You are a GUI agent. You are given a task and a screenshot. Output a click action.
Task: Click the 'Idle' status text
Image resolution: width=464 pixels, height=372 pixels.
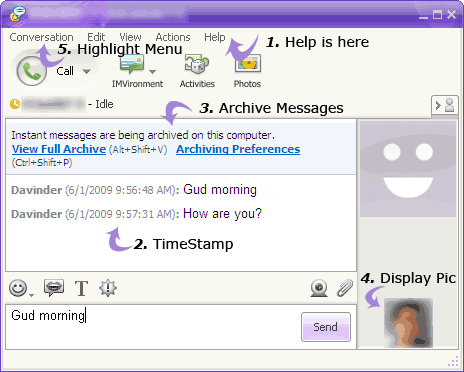coord(104,104)
